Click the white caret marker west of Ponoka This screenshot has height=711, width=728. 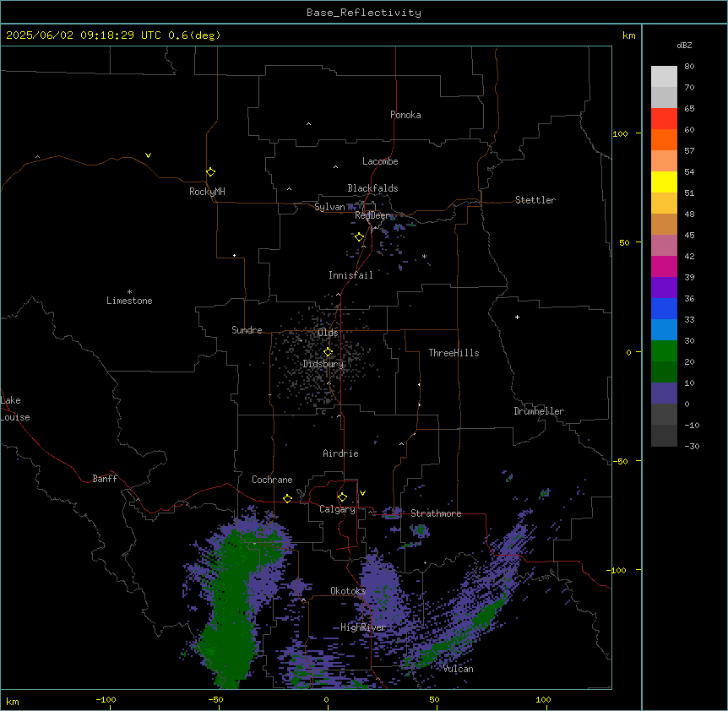(x=309, y=124)
